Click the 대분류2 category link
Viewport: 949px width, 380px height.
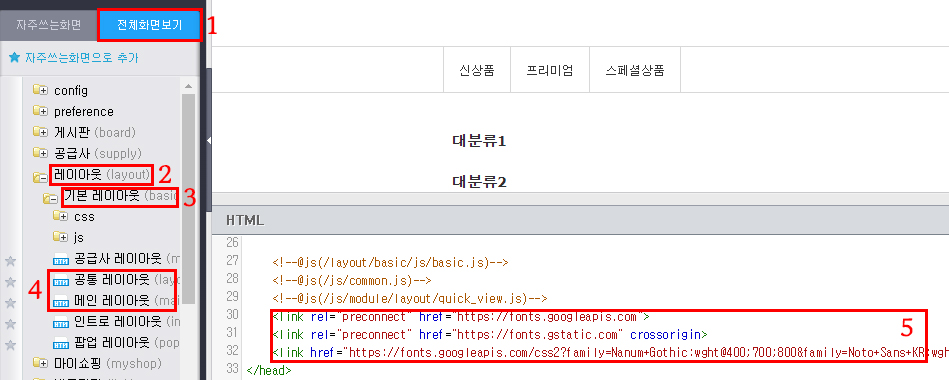tap(479, 182)
